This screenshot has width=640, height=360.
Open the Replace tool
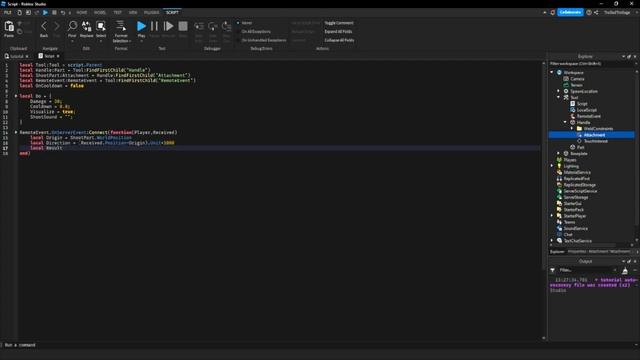tap(86, 26)
